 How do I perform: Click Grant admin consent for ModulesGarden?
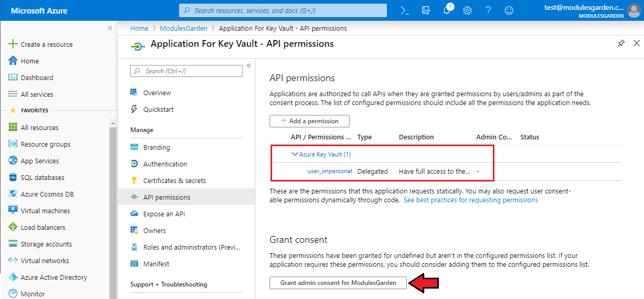pyautogui.click(x=338, y=283)
